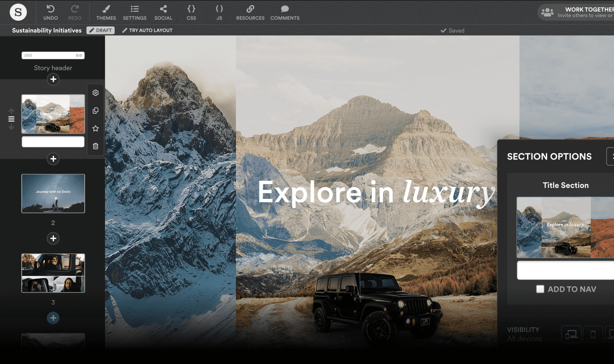Enable the ADD TO NAV checkbox
The width and height of the screenshot is (614, 364).
pos(540,289)
